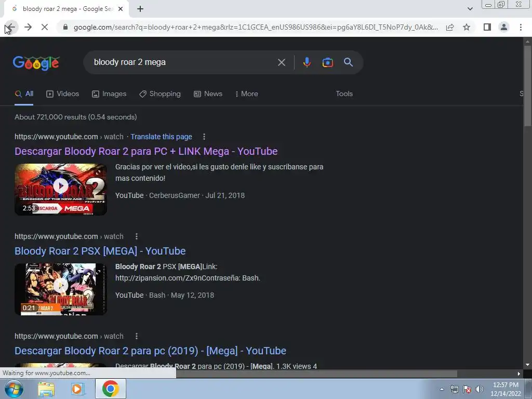Go forward with the browser forward arrow
The height and width of the screenshot is (399, 532).
coord(28,27)
